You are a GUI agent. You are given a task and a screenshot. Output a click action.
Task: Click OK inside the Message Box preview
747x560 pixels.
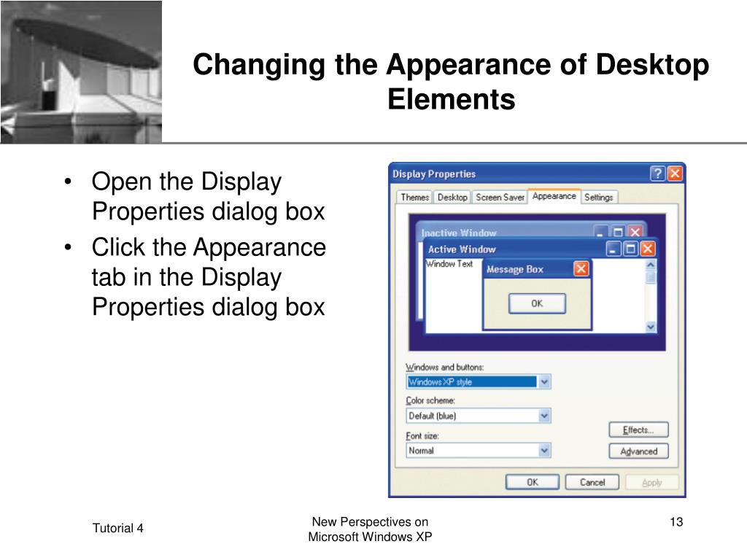click(x=537, y=303)
